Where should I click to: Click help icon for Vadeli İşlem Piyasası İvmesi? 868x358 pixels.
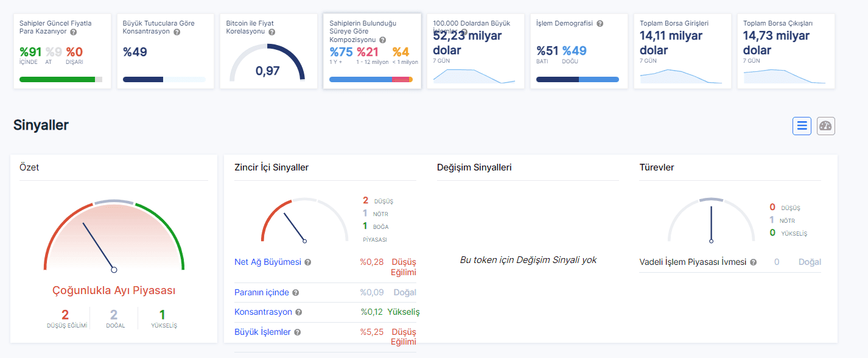click(754, 262)
